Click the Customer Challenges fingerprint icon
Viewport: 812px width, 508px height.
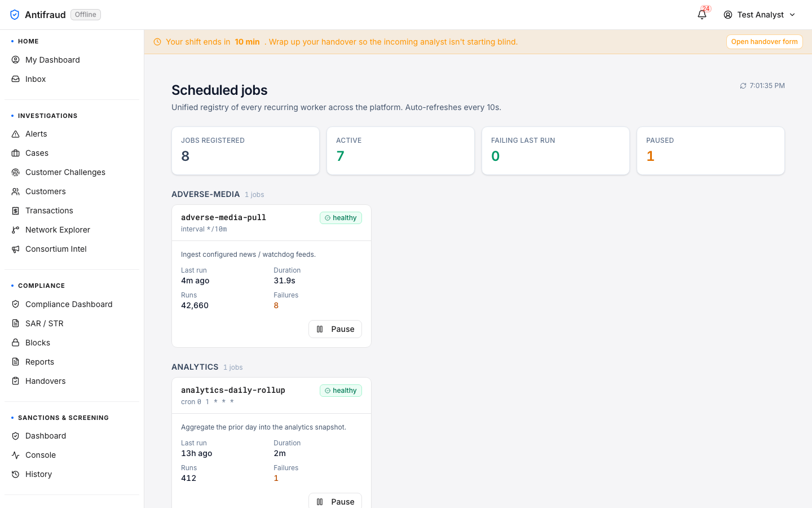coord(16,172)
